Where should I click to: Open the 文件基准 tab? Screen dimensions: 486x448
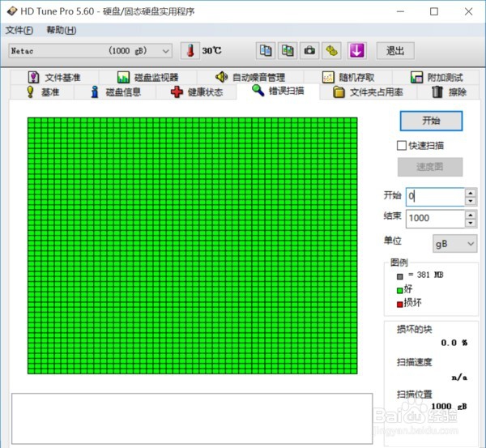54,77
